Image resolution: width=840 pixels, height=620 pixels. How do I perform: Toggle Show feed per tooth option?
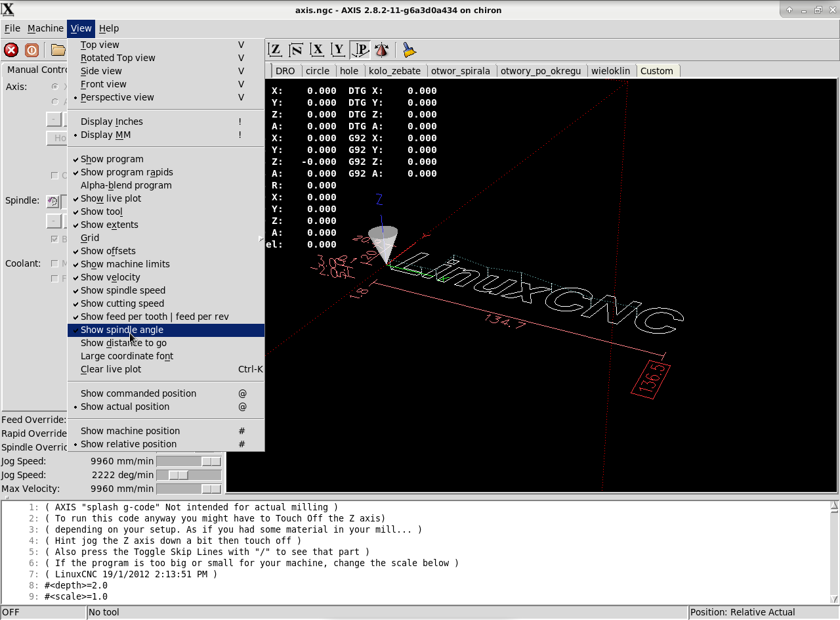click(x=166, y=317)
